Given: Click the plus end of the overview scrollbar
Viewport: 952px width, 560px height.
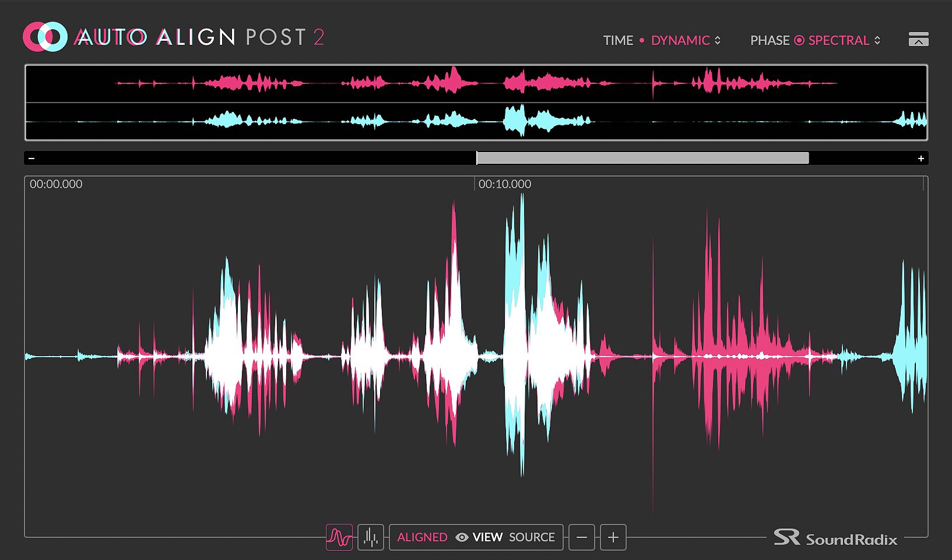Looking at the screenshot, I should pyautogui.click(x=921, y=158).
